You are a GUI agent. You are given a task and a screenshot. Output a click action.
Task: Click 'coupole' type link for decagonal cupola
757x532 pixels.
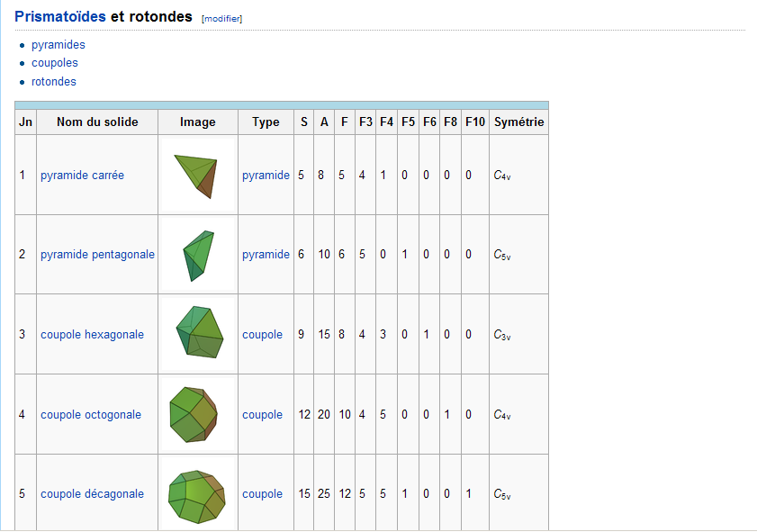click(x=262, y=494)
